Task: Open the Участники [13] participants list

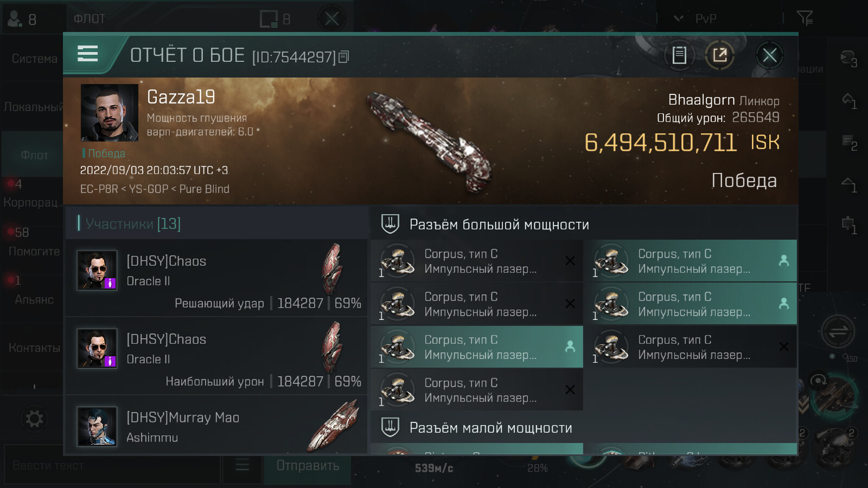Action: coord(133,223)
